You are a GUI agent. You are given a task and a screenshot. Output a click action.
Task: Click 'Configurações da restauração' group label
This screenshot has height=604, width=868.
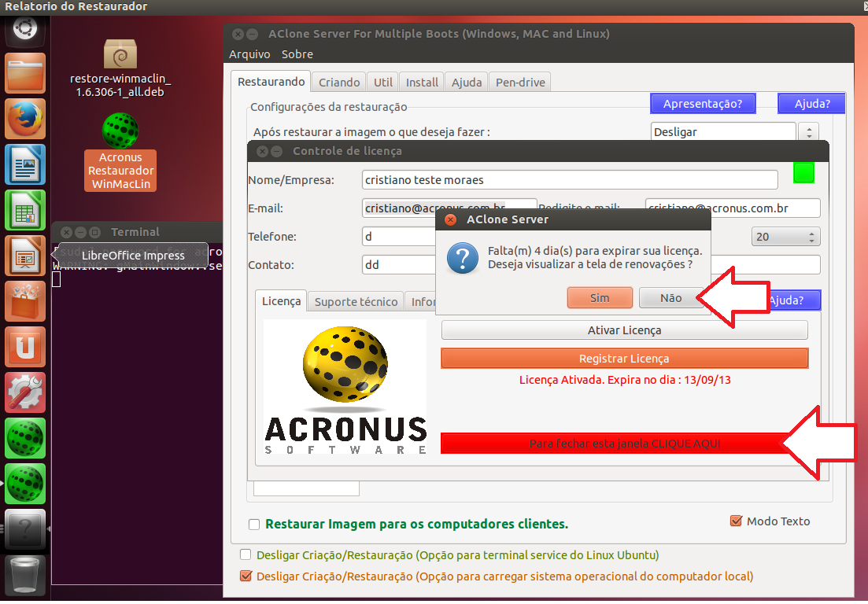click(x=328, y=107)
